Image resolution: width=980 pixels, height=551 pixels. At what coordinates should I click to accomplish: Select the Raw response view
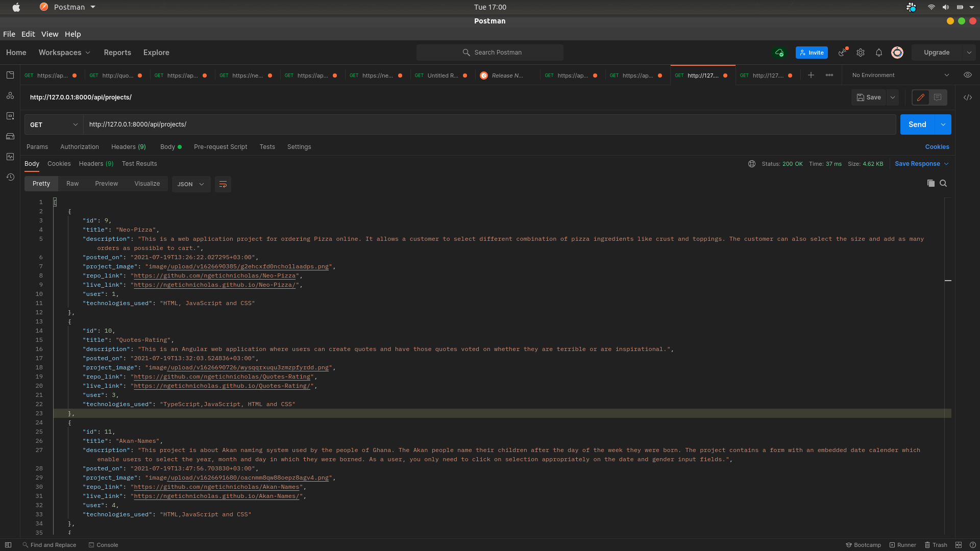[72, 184]
